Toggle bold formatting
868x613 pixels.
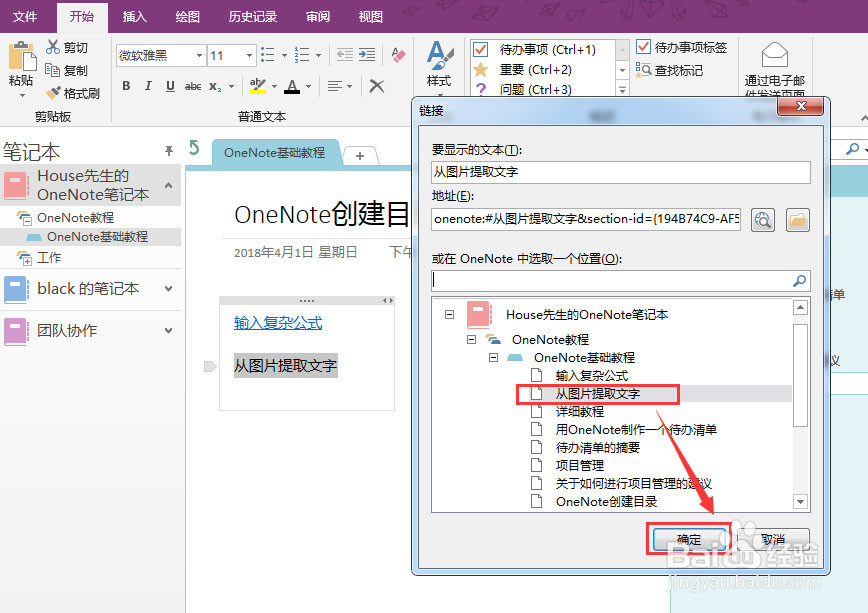[126, 86]
